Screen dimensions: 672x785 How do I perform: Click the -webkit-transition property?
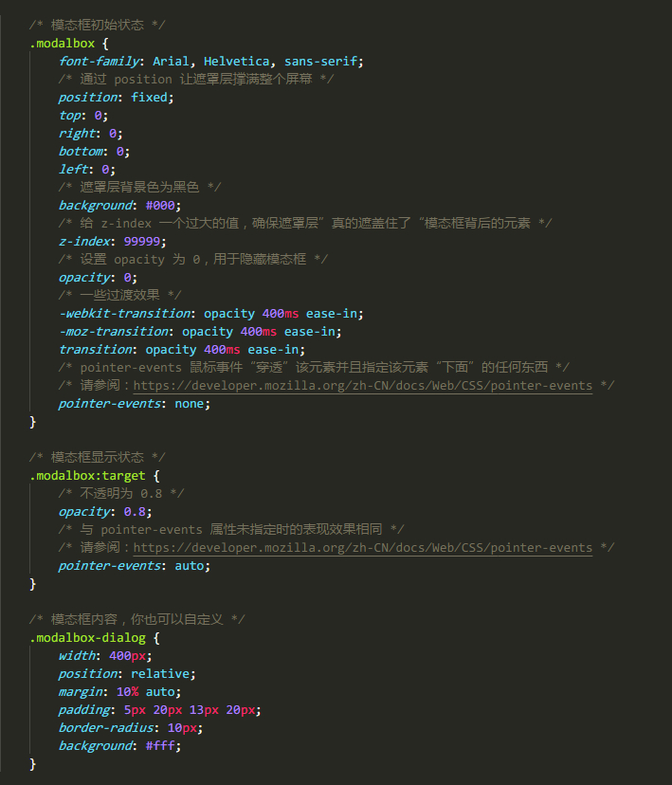124,314
